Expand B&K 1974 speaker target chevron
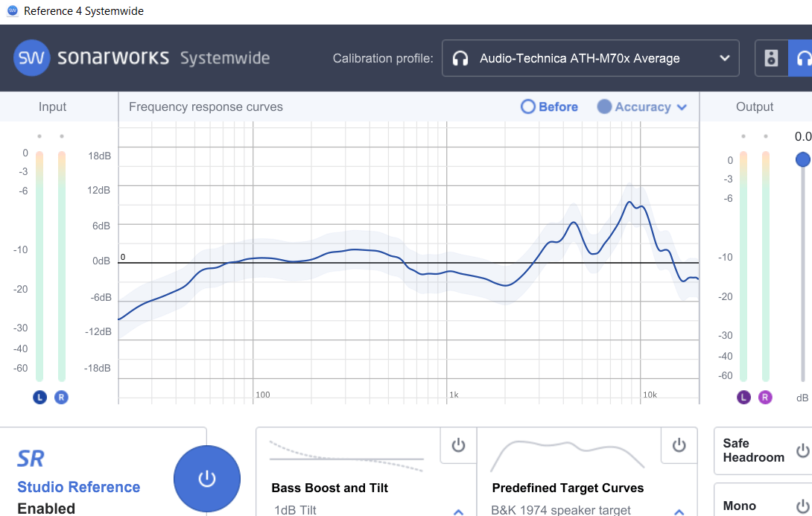Screen dimensions: 812x516 click(x=679, y=512)
